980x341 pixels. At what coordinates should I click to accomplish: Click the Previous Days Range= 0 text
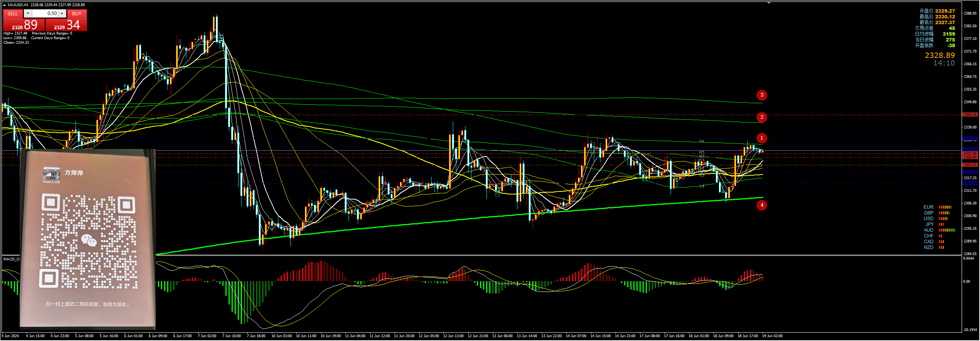(52, 33)
